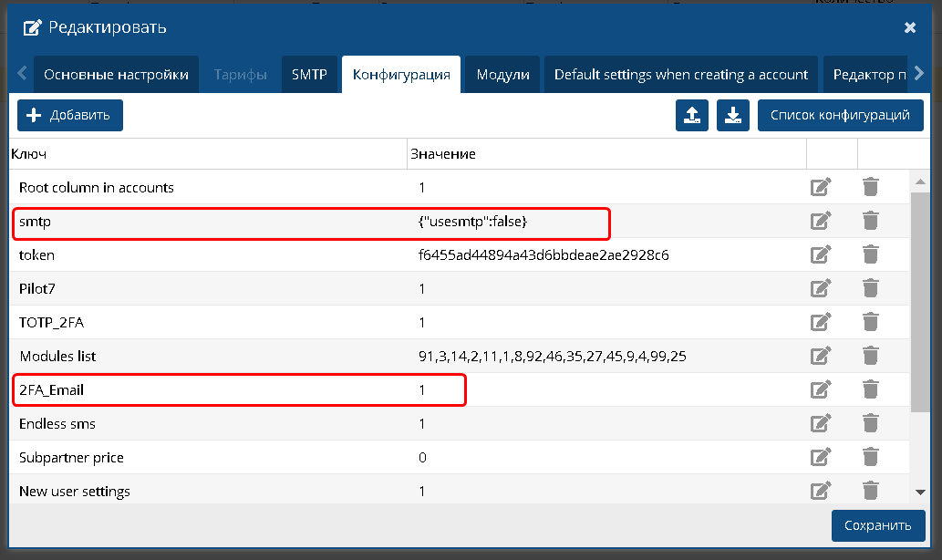Click the download configuration icon button

(732, 115)
